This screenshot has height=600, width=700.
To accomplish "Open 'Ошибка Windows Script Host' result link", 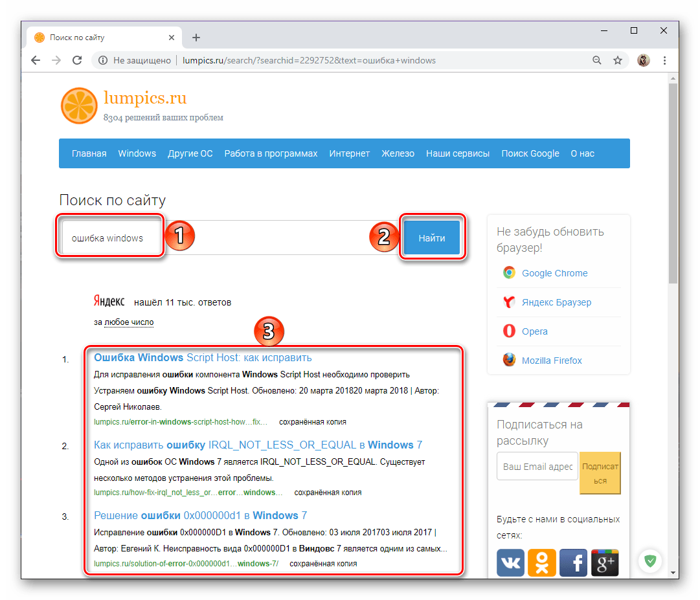I will [203, 357].
